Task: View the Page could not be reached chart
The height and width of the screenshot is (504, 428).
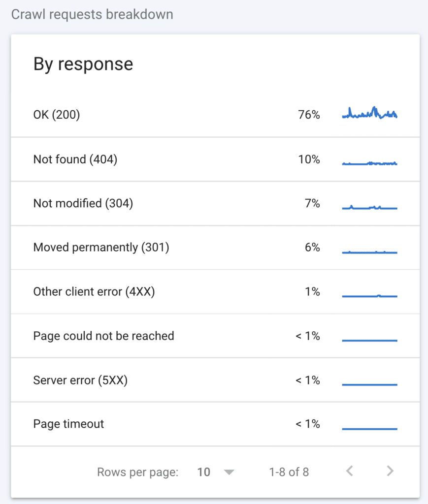Action: click(369, 339)
